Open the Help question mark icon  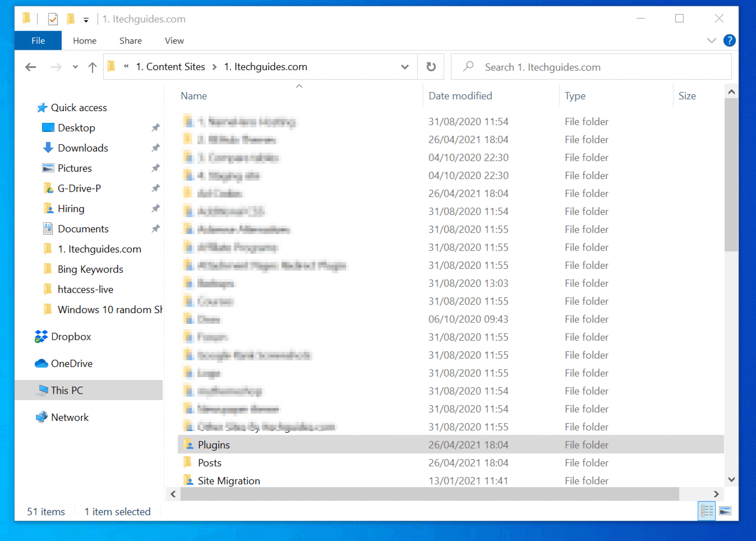pyautogui.click(x=729, y=41)
